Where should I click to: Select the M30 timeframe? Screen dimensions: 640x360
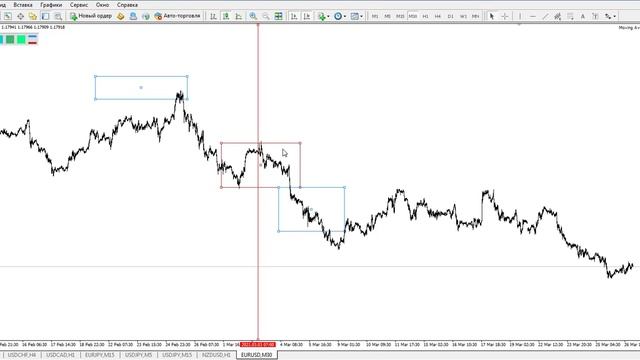point(413,16)
